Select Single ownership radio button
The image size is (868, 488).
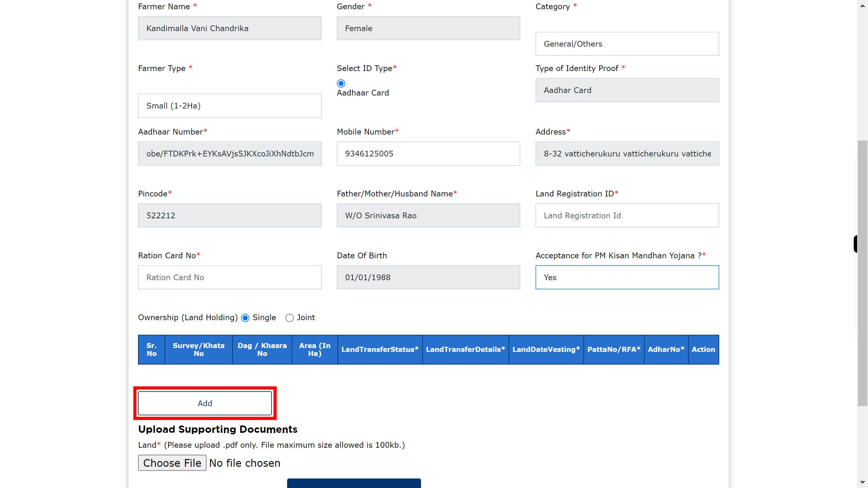[x=246, y=317]
